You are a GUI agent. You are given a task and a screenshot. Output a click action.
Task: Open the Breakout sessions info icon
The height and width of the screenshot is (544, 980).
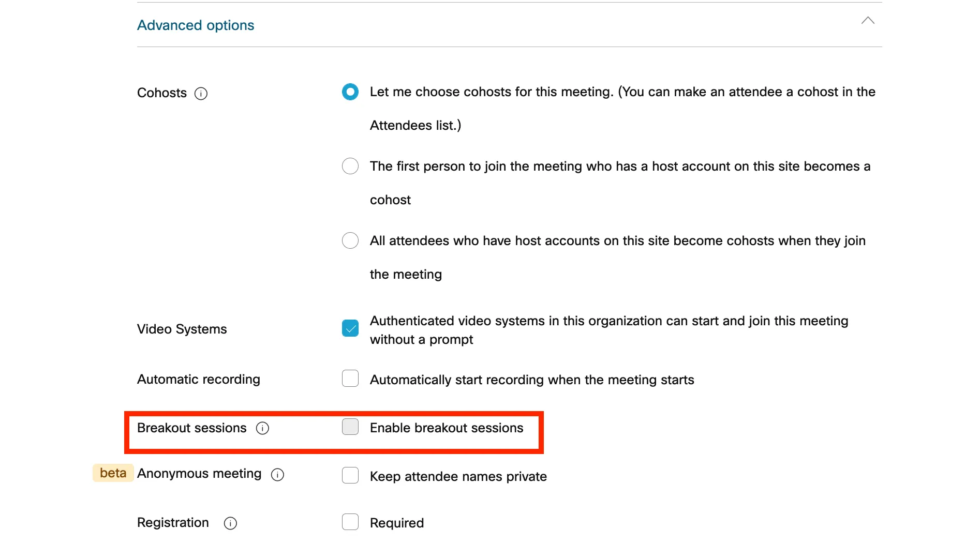tap(263, 428)
